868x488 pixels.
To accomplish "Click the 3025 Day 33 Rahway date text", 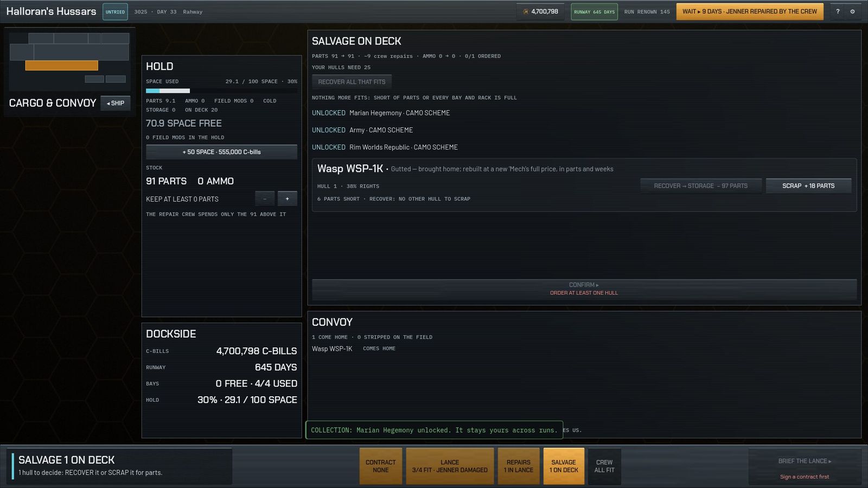I will coord(168,12).
